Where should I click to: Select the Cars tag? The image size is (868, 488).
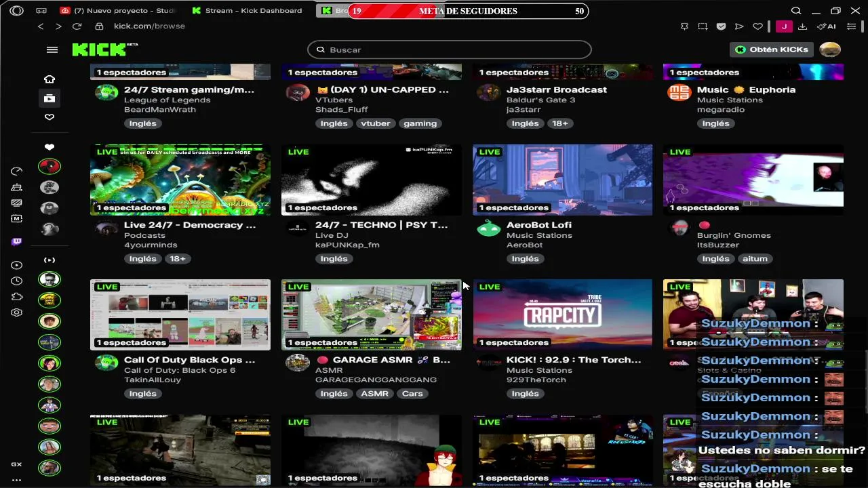coord(412,393)
